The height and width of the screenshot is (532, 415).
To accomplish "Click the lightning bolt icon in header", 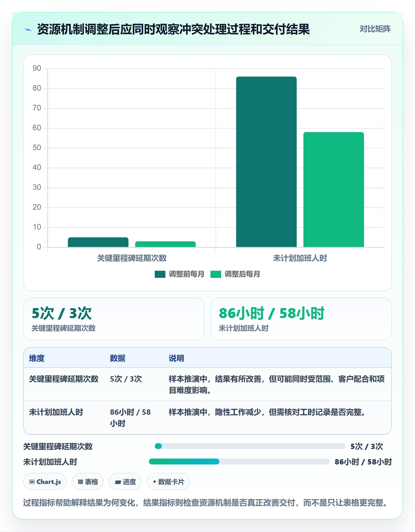I will point(28,30).
